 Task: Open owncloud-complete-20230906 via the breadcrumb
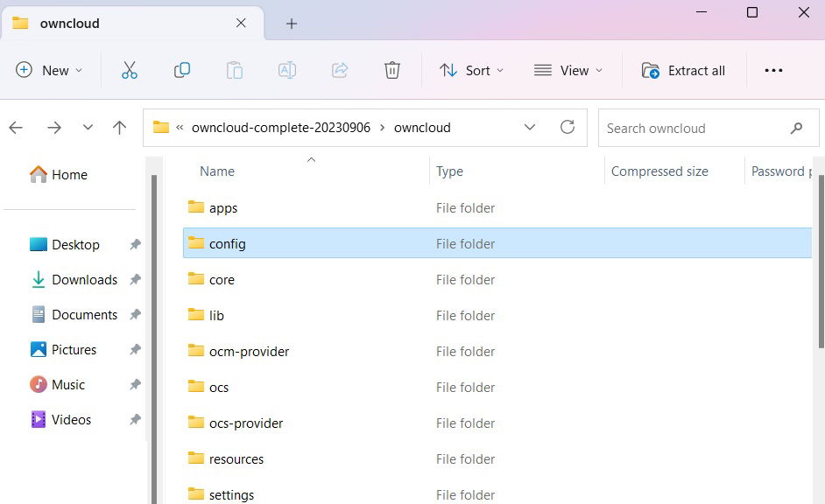pyautogui.click(x=281, y=127)
